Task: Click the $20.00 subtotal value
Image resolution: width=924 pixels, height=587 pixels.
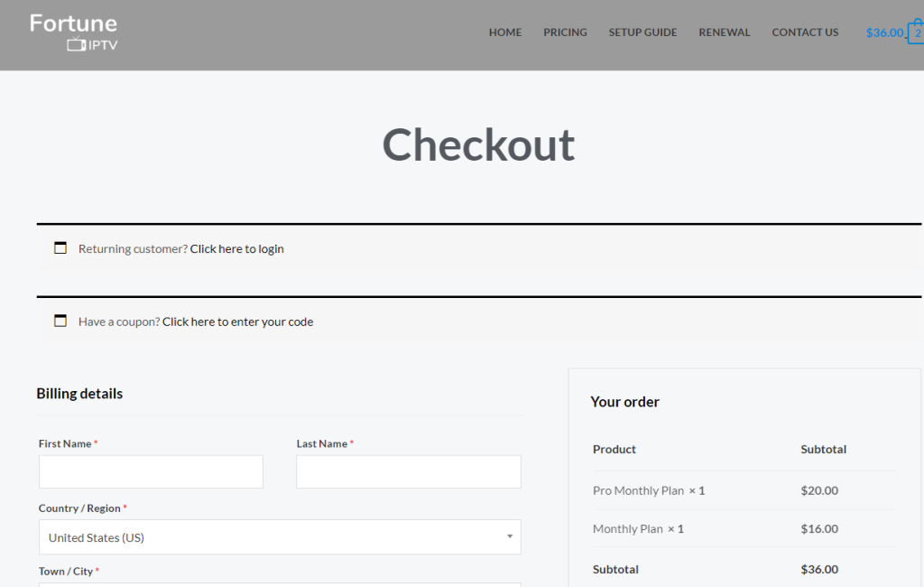Action: point(819,491)
